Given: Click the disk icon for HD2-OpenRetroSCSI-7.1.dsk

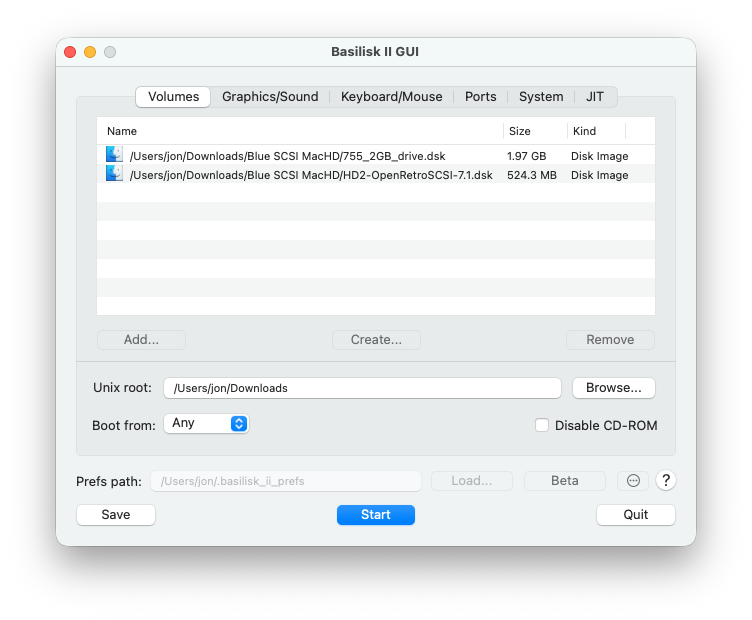Looking at the screenshot, I should 114,174.
